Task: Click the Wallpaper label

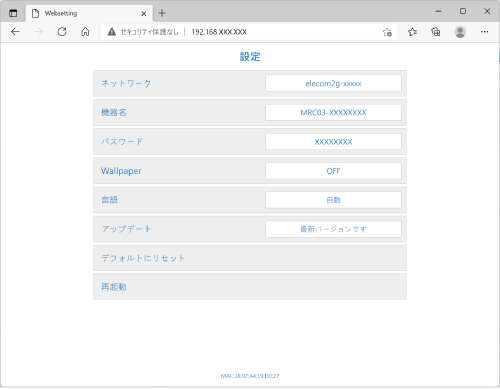Action: [x=121, y=171]
